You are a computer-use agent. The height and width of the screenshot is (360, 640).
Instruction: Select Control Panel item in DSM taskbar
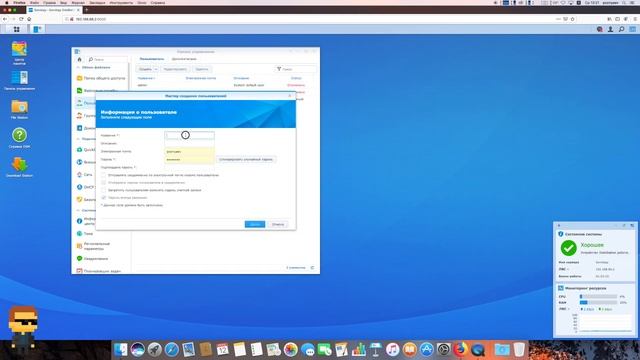tap(38, 29)
